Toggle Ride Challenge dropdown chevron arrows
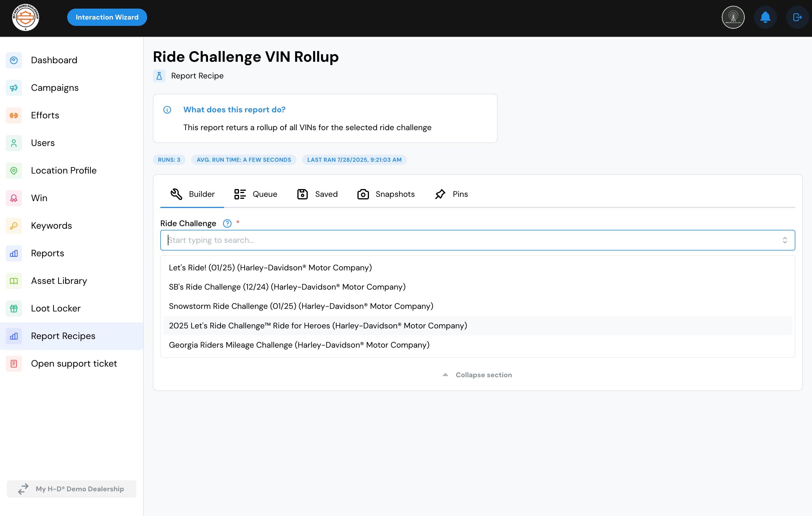The height and width of the screenshot is (516, 812). click(785, 240)
